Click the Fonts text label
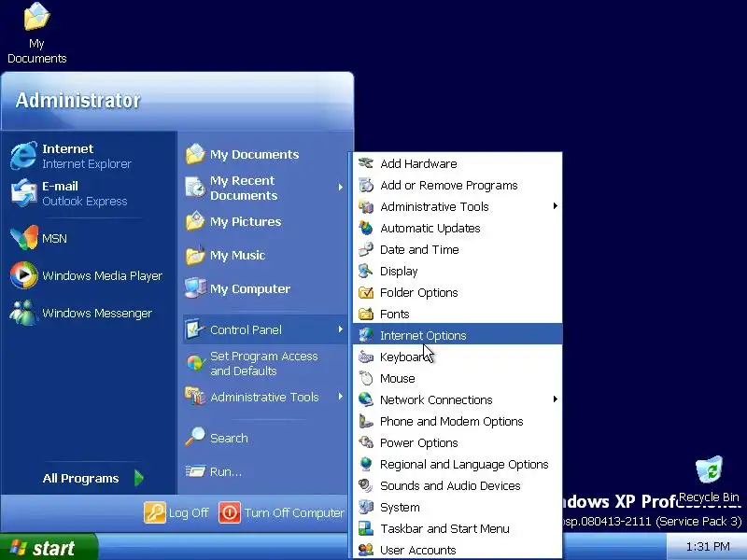Screen dimensions: 747x560 click(x=394, y=314)
